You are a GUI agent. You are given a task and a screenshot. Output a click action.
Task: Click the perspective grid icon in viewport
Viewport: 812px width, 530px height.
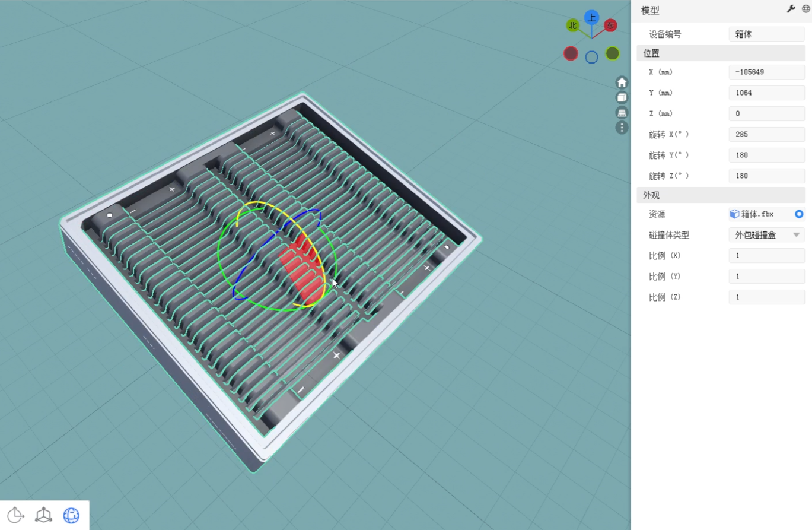pos(622,112)
